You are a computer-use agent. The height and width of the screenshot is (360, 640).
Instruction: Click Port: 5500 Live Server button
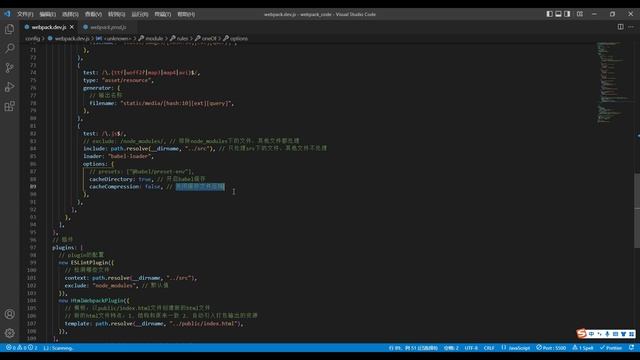pyautogui.click(x=551, y=348)
